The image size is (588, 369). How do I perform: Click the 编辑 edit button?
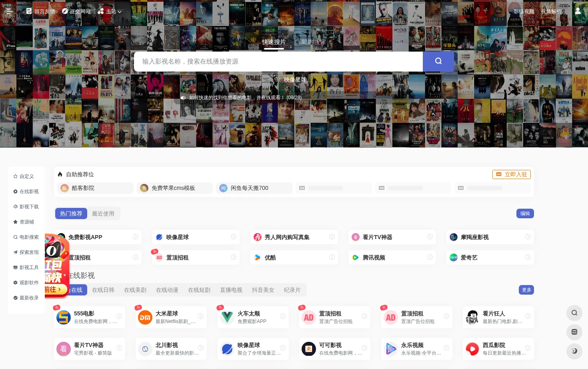click(x=525, y=213)
